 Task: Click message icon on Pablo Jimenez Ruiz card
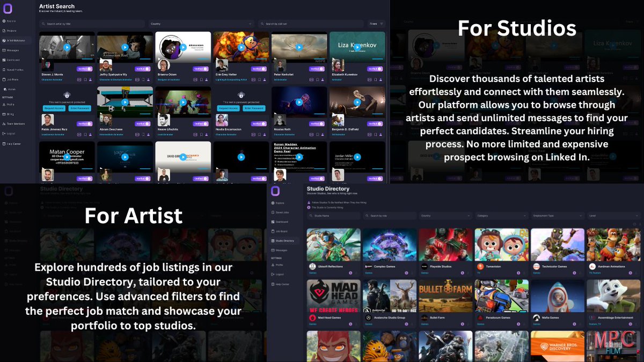79,135
